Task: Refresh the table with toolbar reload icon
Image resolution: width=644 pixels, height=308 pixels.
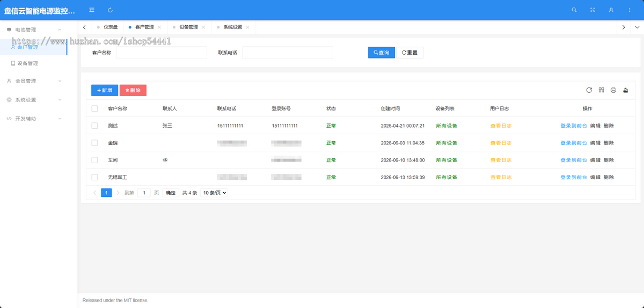Action: pos(589,90)
